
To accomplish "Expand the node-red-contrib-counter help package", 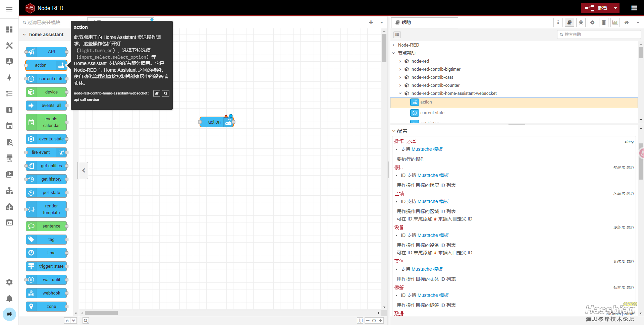I will [400, 85].
